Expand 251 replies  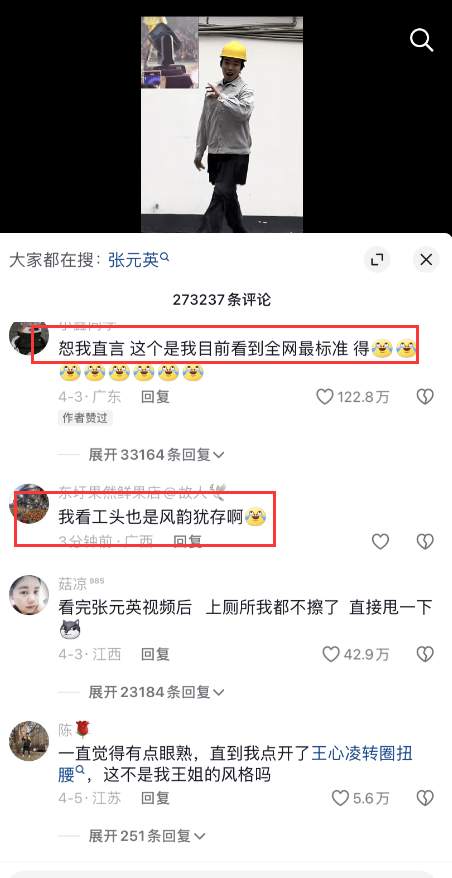pyautogui.click(x=147, y=836)
